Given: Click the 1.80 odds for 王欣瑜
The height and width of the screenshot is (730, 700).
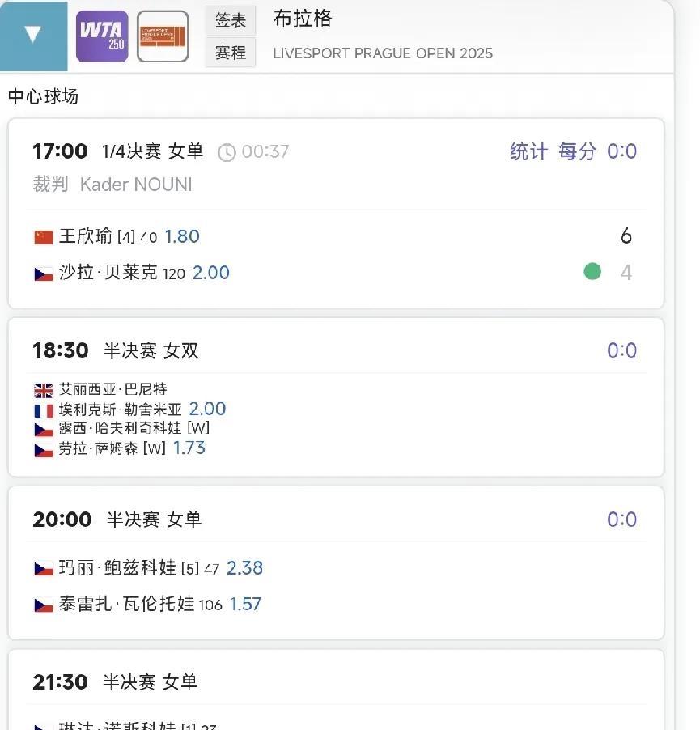Looking at the screenshot, I should pos(182,236).
